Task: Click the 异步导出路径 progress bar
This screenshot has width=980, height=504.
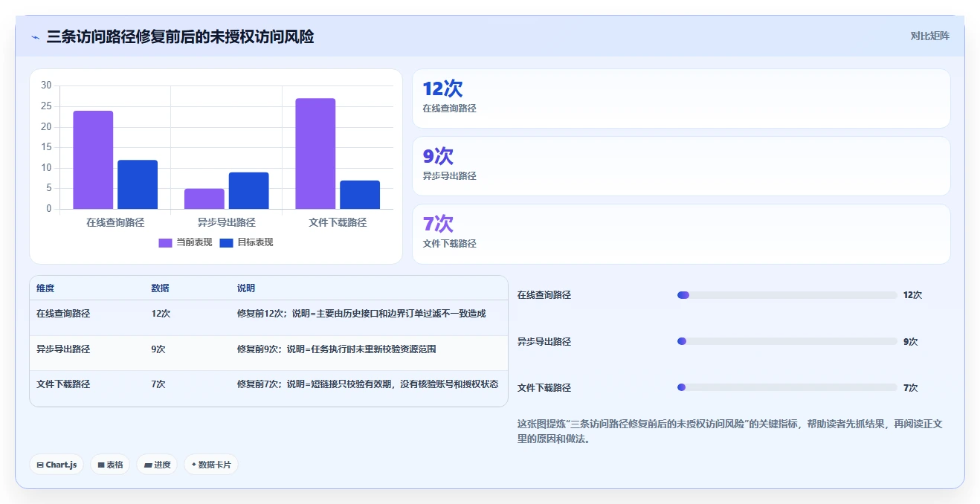Action: (x=787, y=341)
